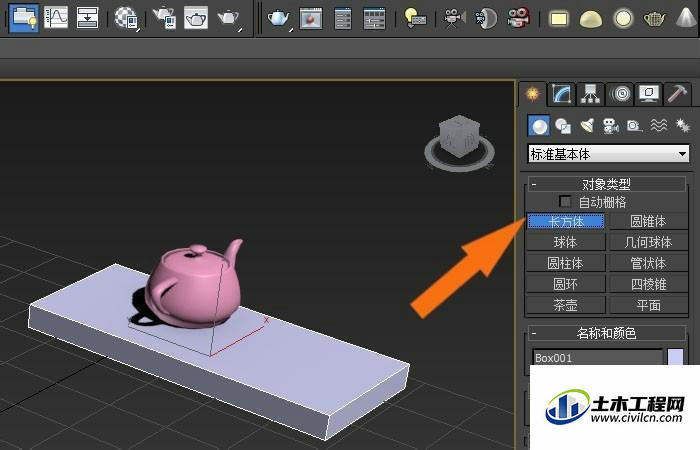Viewport: 700px width, 450px height.
Task: Click the second list panel toolbar icon
Action: [374, 18]
